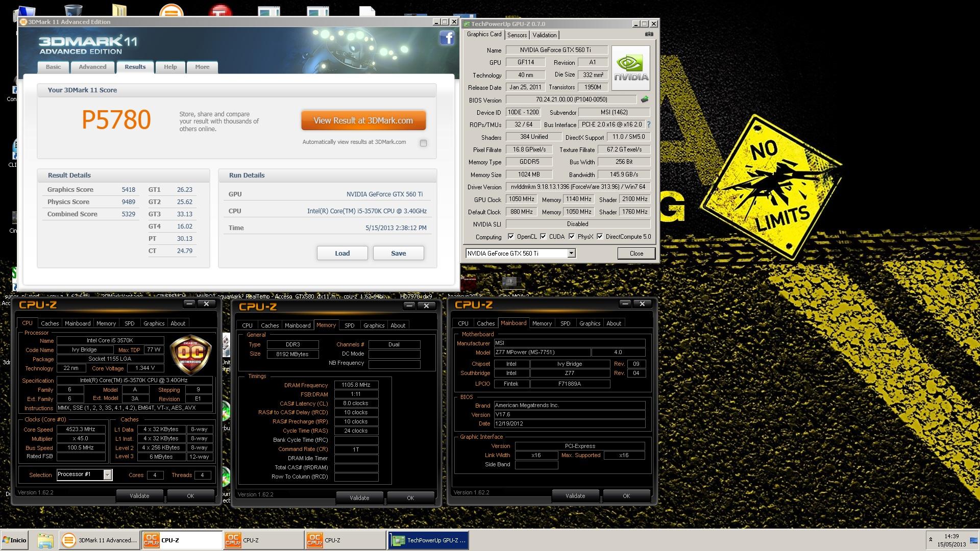
Task: Select the 3DMark 11 Advanced taskbar item
Action: click(100, 540)
